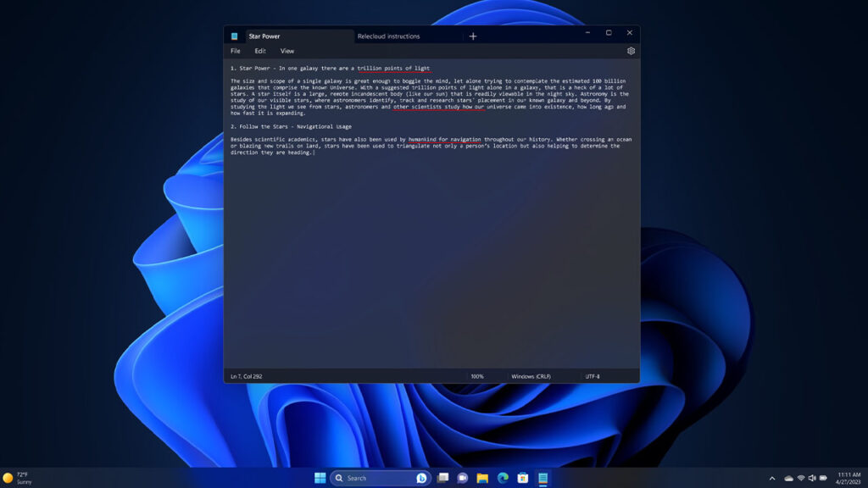868x488 pixels.
Task: Open Microsoft Store from the taskbar
Action: click(x=521, y=477)
